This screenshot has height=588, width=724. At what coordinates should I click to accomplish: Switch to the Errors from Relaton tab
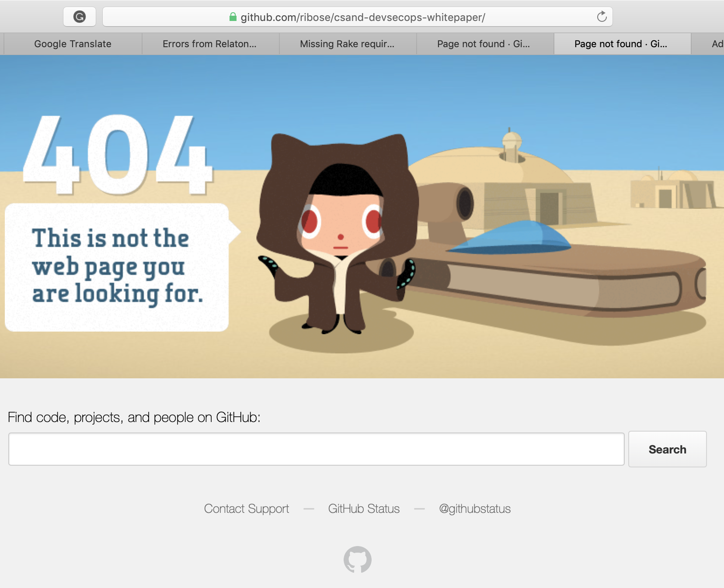(x=210, y=44)
